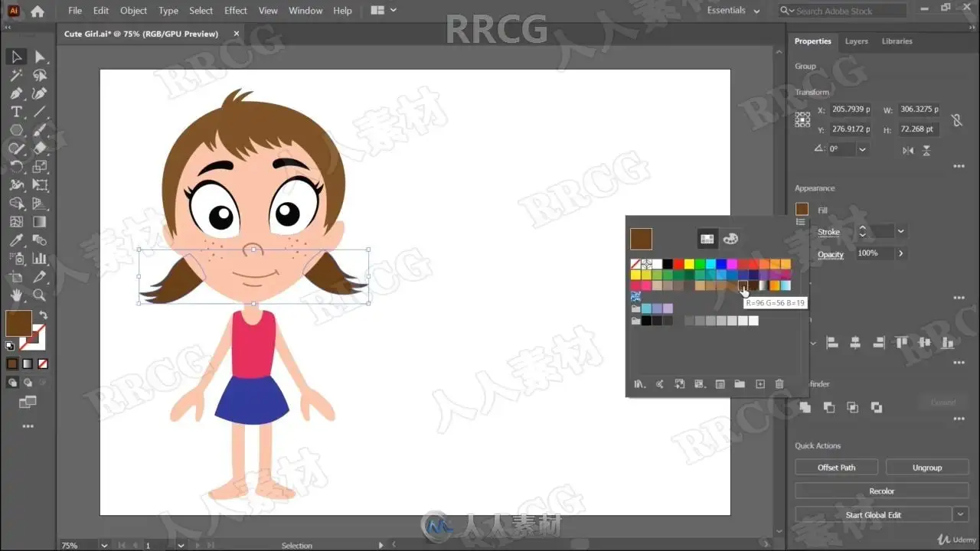980x551 pixels.
Task: Switch to the Layers tab
Action: pyautogui.click(x=857, y=41)
